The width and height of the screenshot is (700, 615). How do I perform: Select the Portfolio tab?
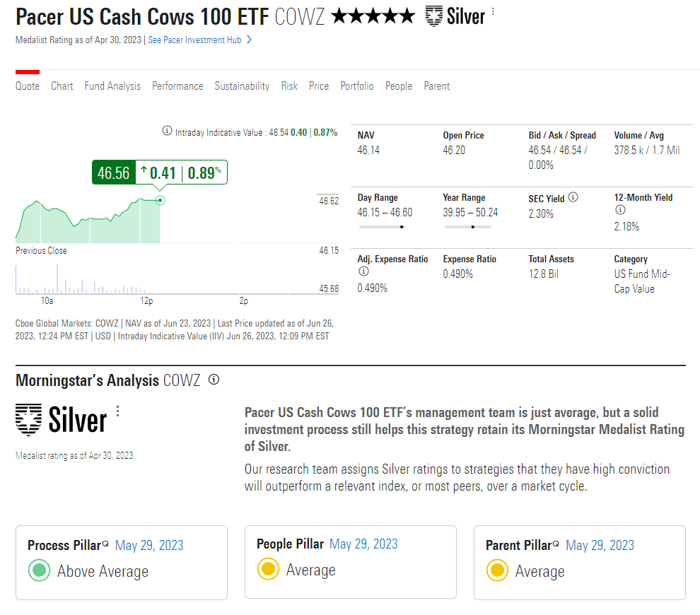[357, 86]
